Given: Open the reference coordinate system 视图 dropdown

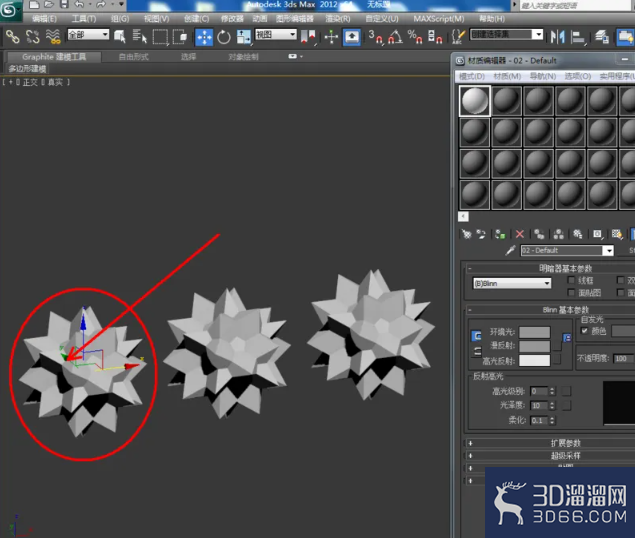Looking at the screenshot, I should click(x=276, y=34).
